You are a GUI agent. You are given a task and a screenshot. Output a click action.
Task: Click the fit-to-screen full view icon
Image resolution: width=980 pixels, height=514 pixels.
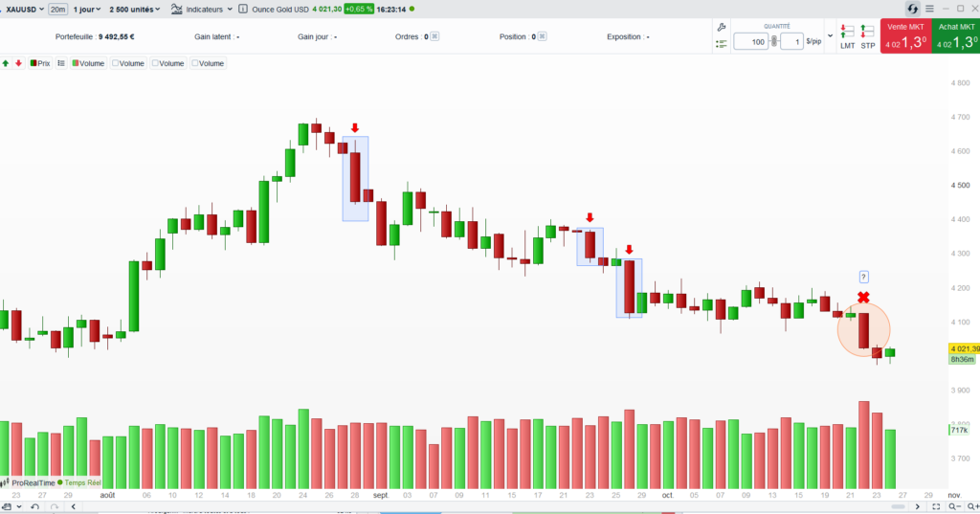pos(936,506)
